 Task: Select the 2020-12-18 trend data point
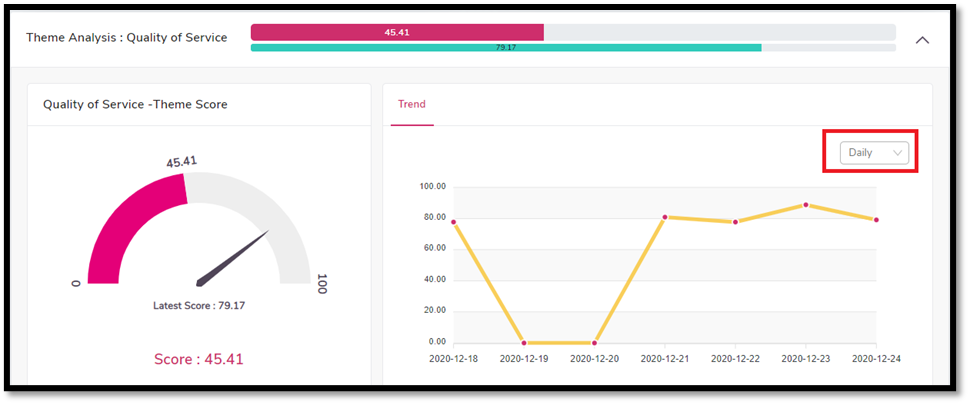point(454,222)
